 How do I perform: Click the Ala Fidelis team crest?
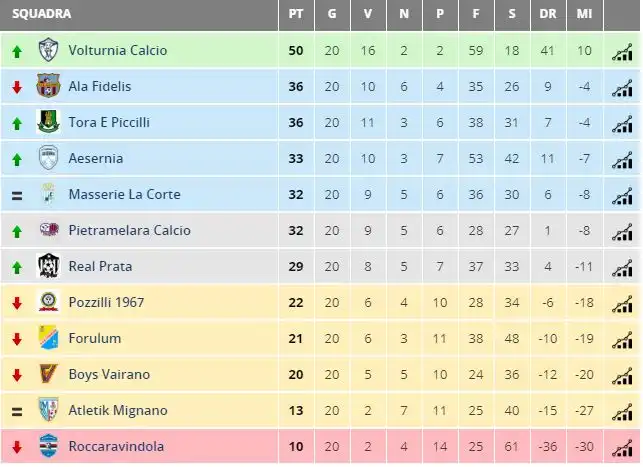pyautogui.click(x=48, y=86)
